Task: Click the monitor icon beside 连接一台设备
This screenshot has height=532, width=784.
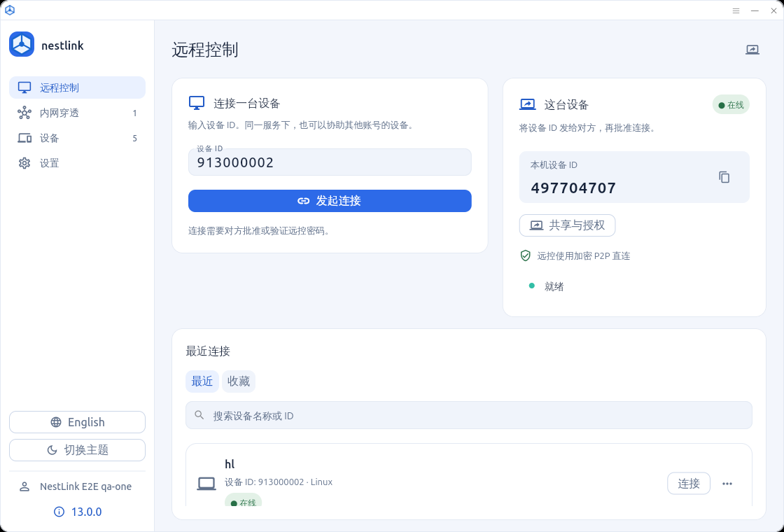Action: coord(197,103)
